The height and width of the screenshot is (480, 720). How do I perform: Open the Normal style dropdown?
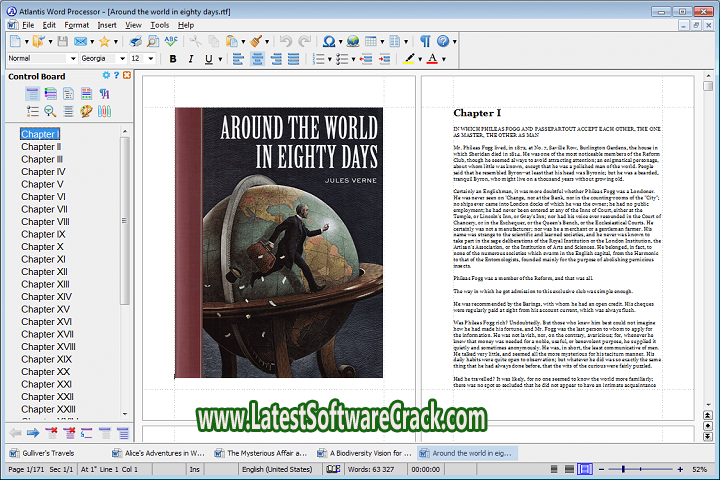72,59
